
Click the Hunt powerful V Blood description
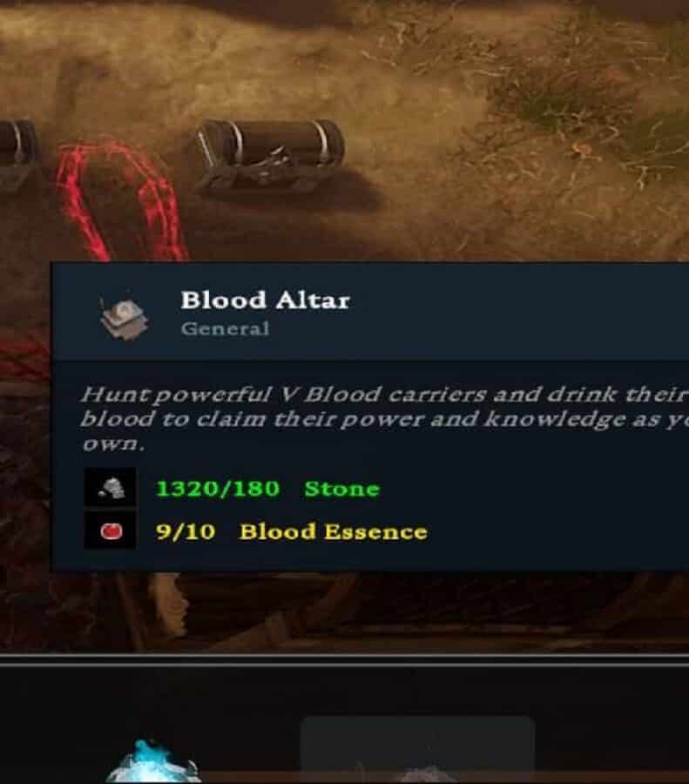384,419
